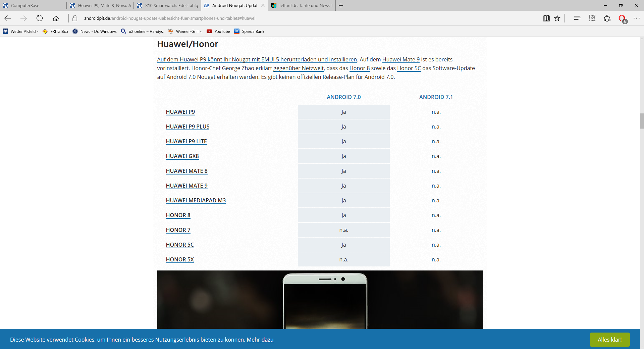Open HONOR 5C table link
This screenshot has width=644, height=349.
click(x=180, y=245)
